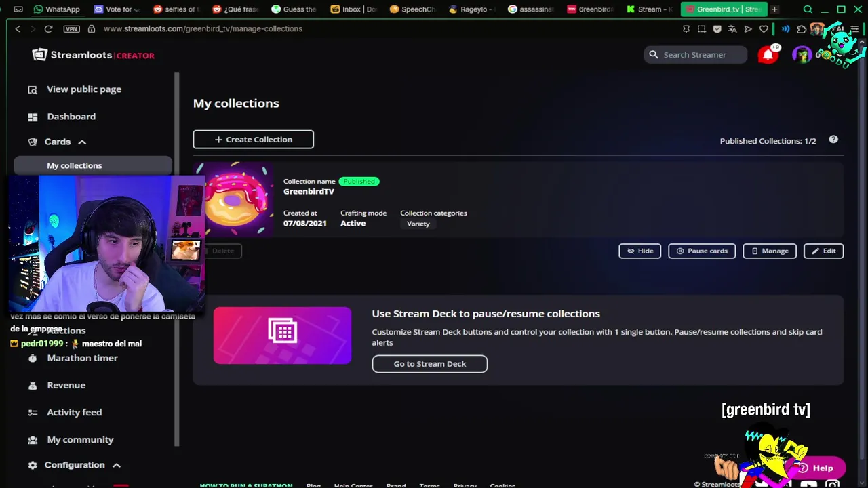The image size is (868, 488).
Task: Go to Dashboard in sidebar
Action: (x=71, y=117)
